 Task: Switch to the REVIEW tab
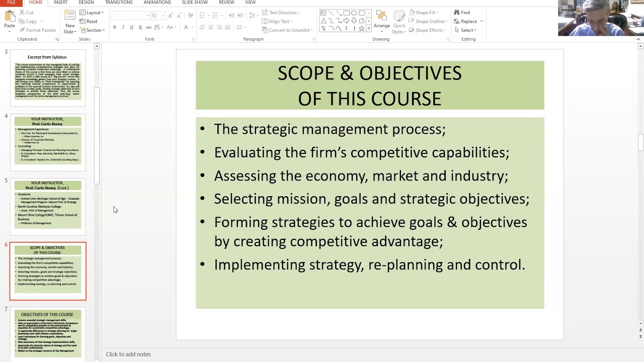226,3
